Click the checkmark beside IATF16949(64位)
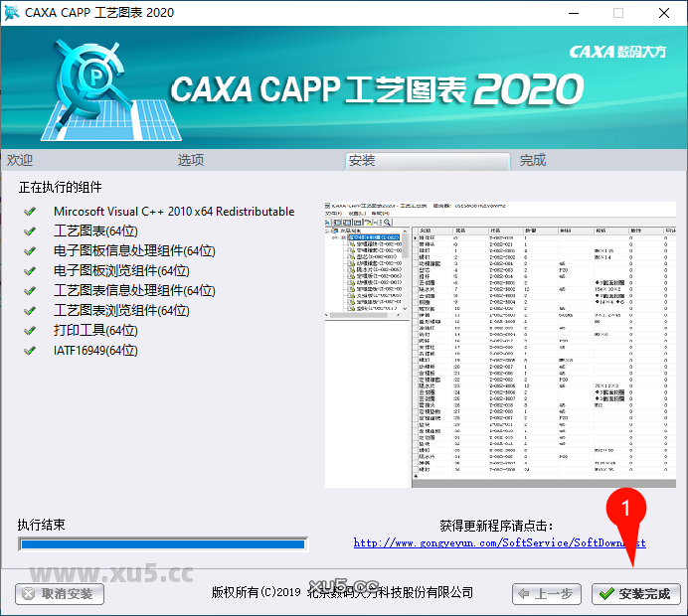 [x=30, y=351]
